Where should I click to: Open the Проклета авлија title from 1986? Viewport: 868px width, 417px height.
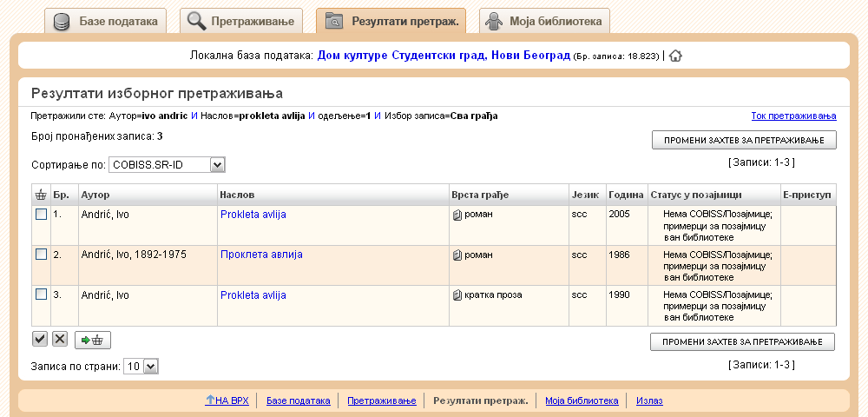[x=261, y=255]
